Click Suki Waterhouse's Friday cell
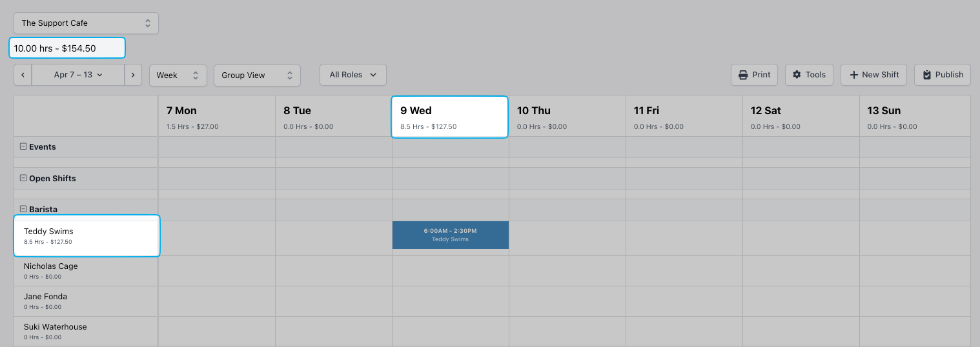This screenshot has height=347, width=980. 684,331
